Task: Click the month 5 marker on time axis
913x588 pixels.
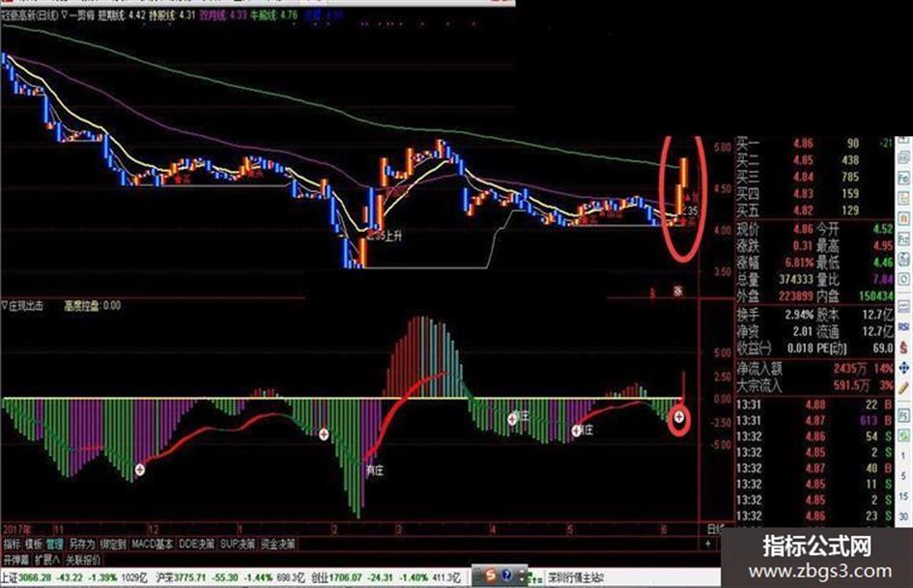Action: (570, 529)
